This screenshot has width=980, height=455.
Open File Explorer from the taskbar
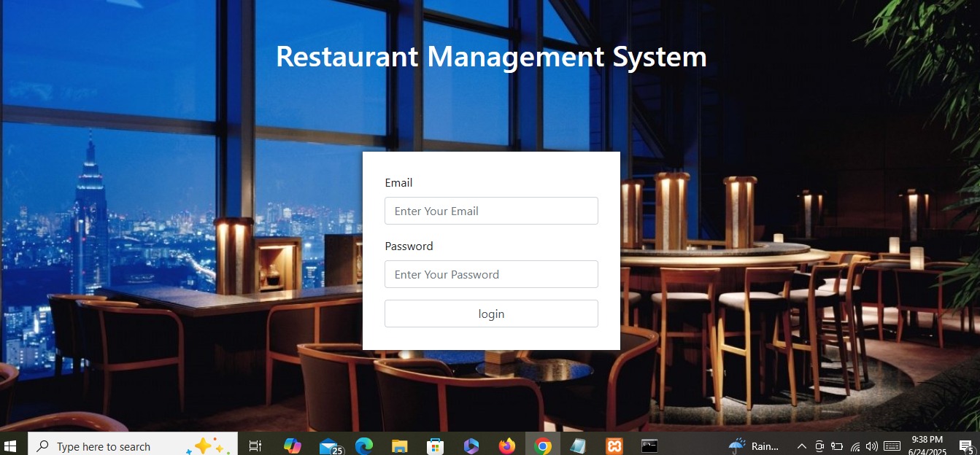click(x=399, y=446)
